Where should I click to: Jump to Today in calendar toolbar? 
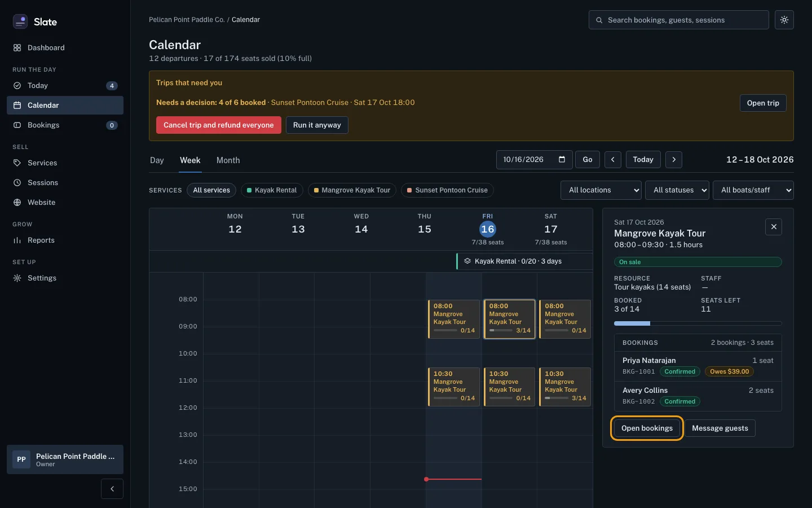pos(643,160)
